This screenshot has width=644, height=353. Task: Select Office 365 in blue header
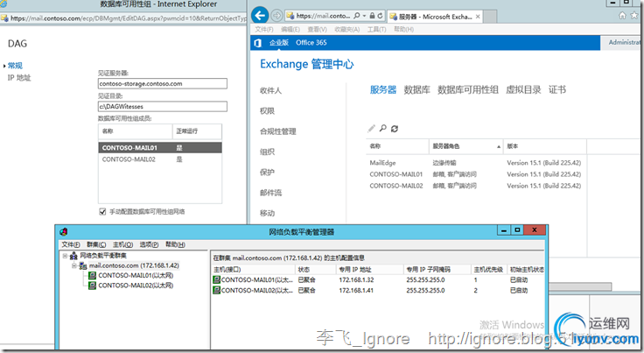311,43
